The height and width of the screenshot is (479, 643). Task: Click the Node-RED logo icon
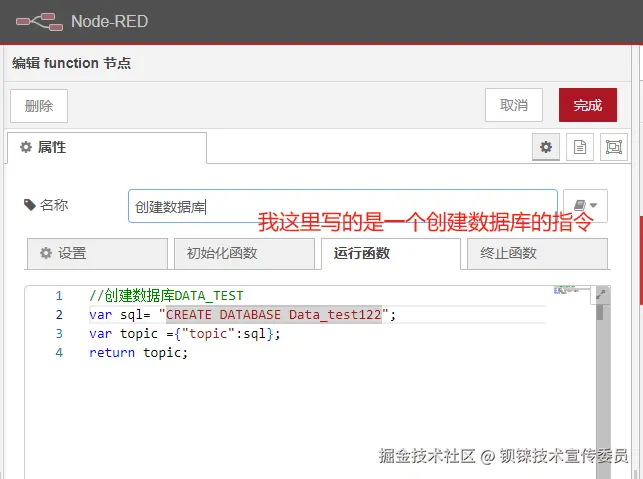pos(39,22)
